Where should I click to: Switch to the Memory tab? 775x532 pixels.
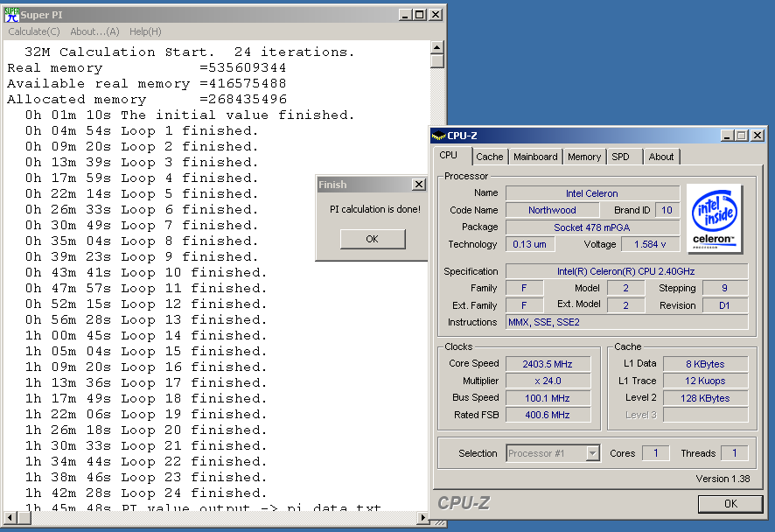pyautogui.click(x=584, y=157)
